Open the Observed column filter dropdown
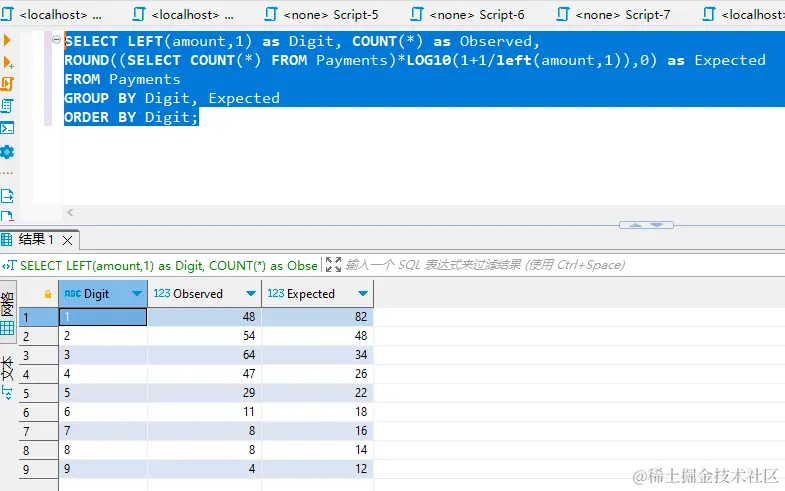This screenshot has width=785, height=491. click(251, 293)
